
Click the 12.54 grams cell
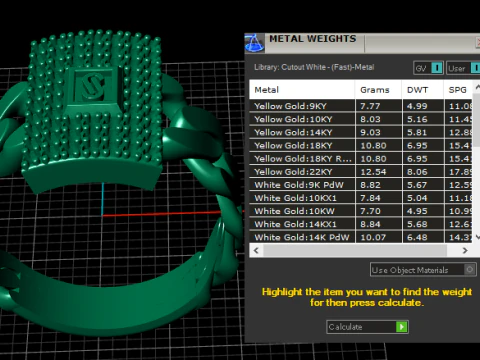[378, 172]
